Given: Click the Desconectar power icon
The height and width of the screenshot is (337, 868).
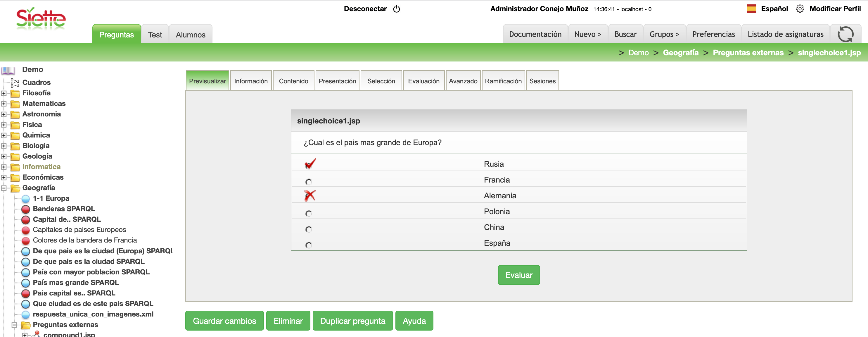Looking at the screenshot, I should [x=397, y=9].
